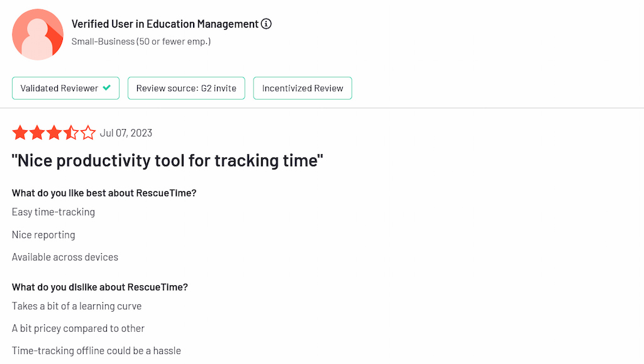Click the Validated Reviewer badge

(65, 88)
